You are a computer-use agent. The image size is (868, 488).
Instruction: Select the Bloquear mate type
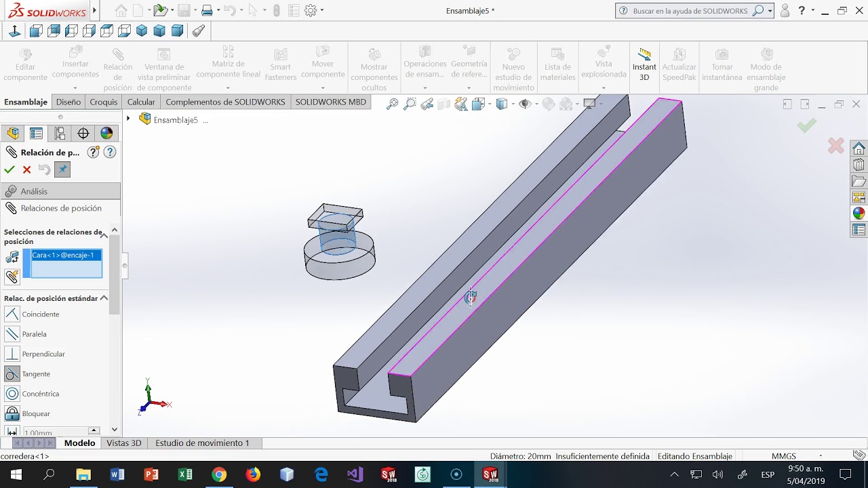point(28,413)
